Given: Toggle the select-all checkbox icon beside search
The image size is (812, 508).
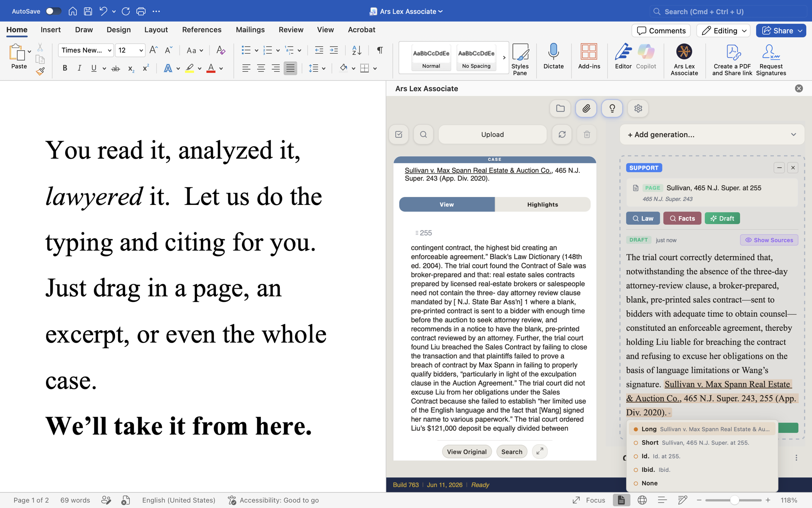Looking at the screenshot, I should tap(399, 134).
